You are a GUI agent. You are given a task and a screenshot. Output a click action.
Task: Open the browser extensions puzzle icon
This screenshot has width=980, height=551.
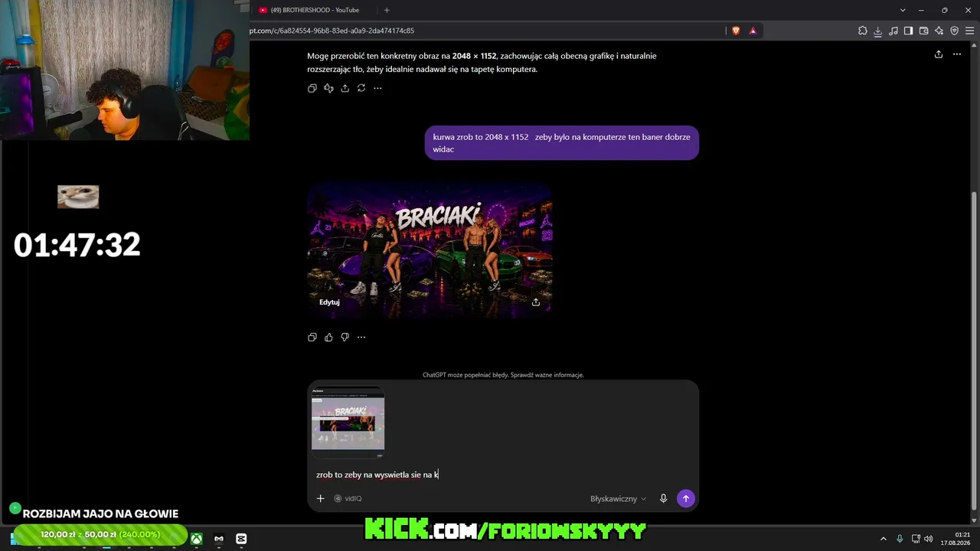[x=863, y=31]
